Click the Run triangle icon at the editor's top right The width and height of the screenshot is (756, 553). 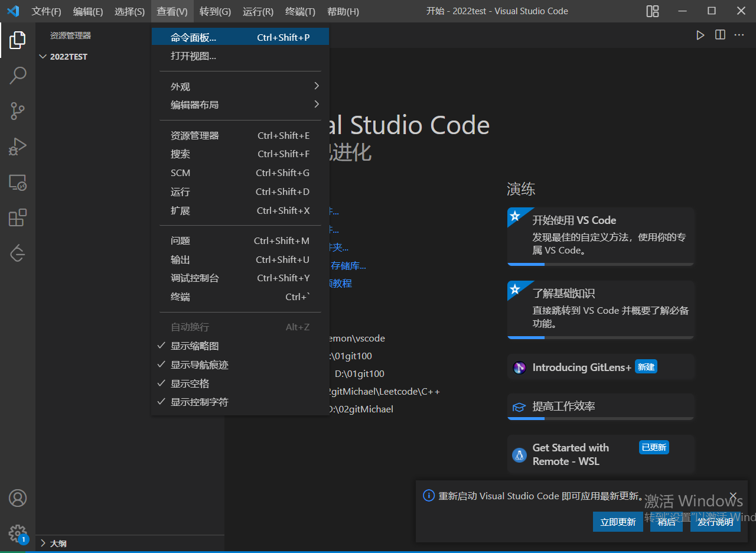pos(700,35)
